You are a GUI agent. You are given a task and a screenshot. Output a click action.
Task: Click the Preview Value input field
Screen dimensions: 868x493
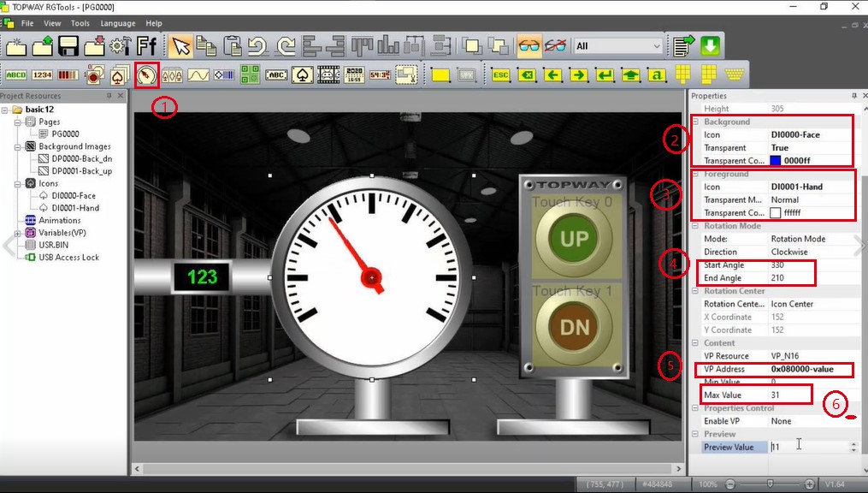[x=809, y=447]
